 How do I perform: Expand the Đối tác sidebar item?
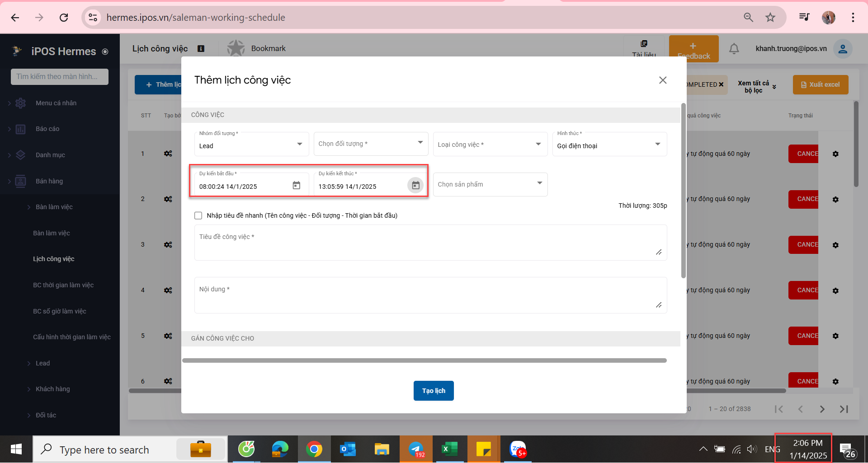[x=46, y=415]
